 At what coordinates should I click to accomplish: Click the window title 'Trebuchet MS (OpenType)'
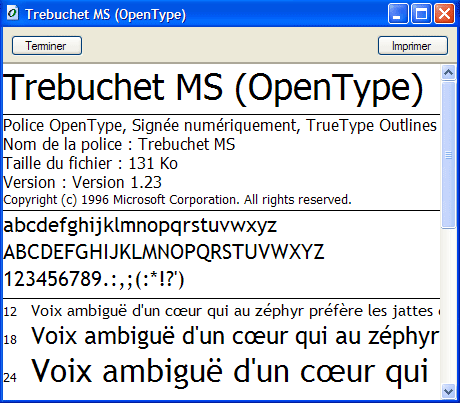click(106, 15)
